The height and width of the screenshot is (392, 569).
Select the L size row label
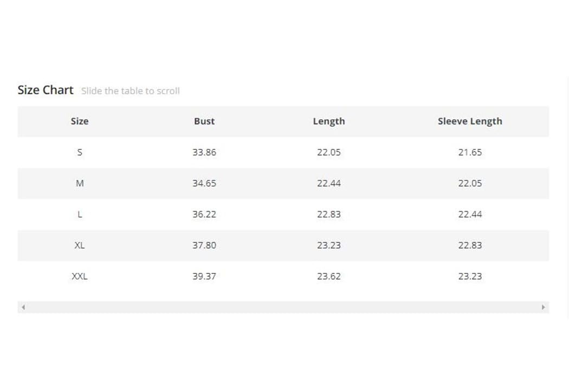click(80, 214)
